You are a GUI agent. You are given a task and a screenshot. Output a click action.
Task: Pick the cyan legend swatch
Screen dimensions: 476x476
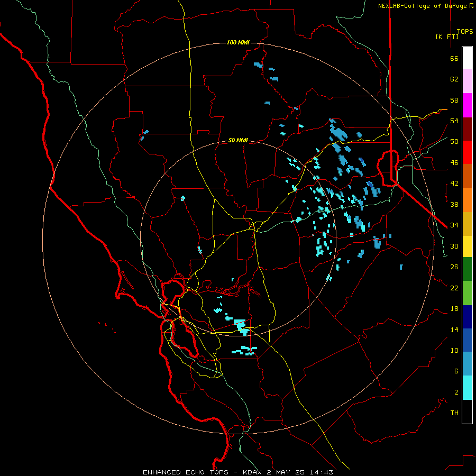[x=467, y=388]
